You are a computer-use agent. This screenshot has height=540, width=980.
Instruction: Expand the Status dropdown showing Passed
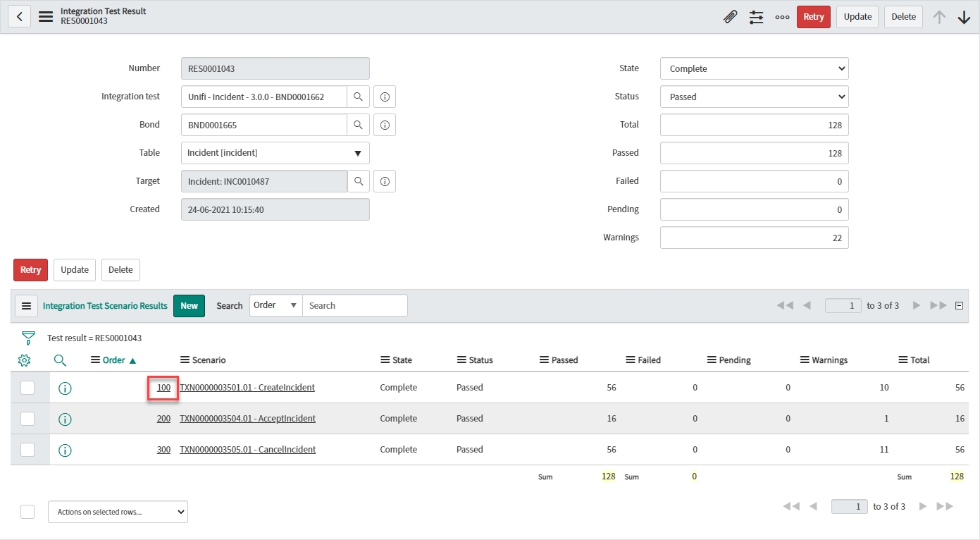coord(754,97)
